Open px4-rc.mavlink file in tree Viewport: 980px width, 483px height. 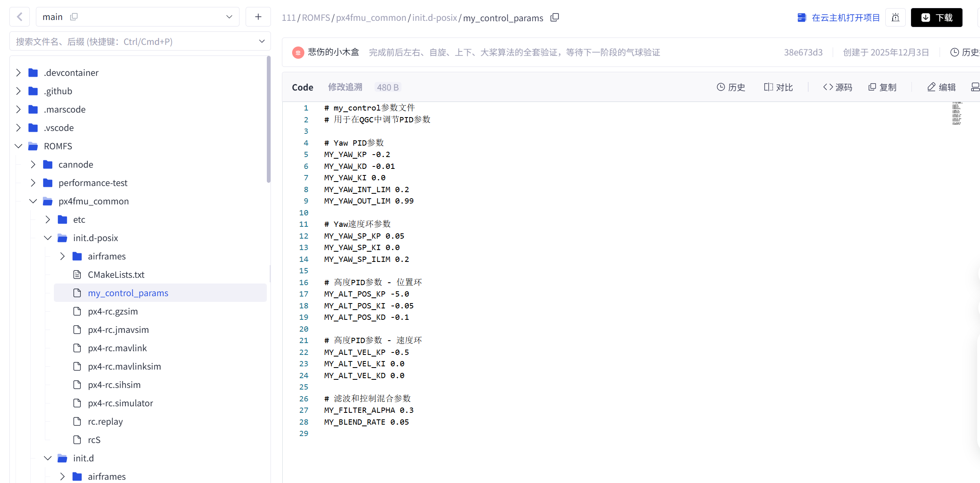pos(117,348)
